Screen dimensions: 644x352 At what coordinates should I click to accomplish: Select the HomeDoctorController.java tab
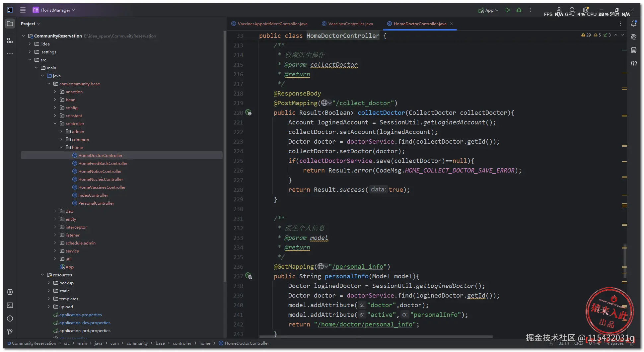point(420,24)
